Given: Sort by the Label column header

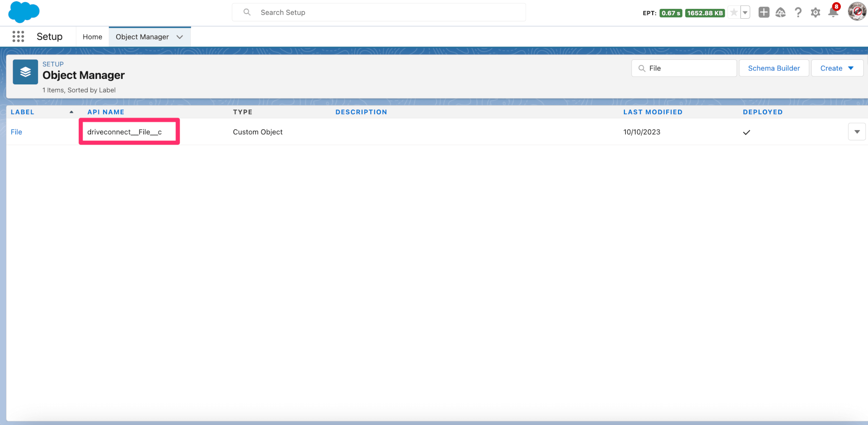Looking at the screenshot, I should 22,112.
